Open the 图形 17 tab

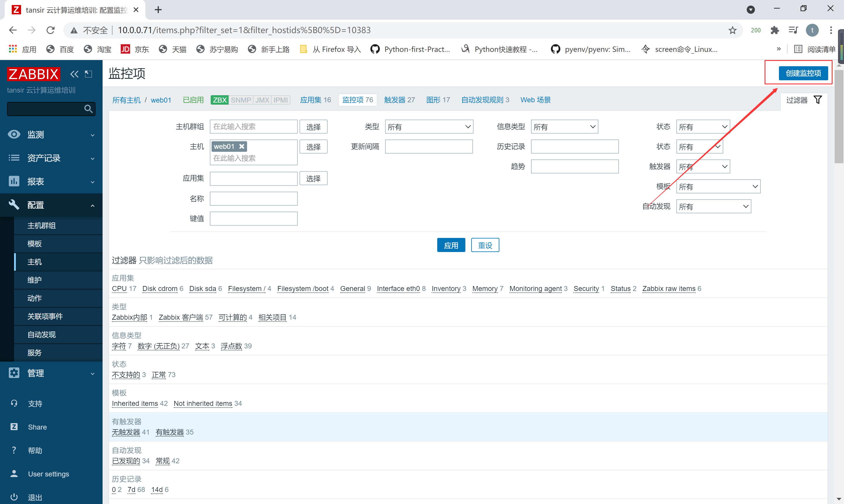pos(438,100)
